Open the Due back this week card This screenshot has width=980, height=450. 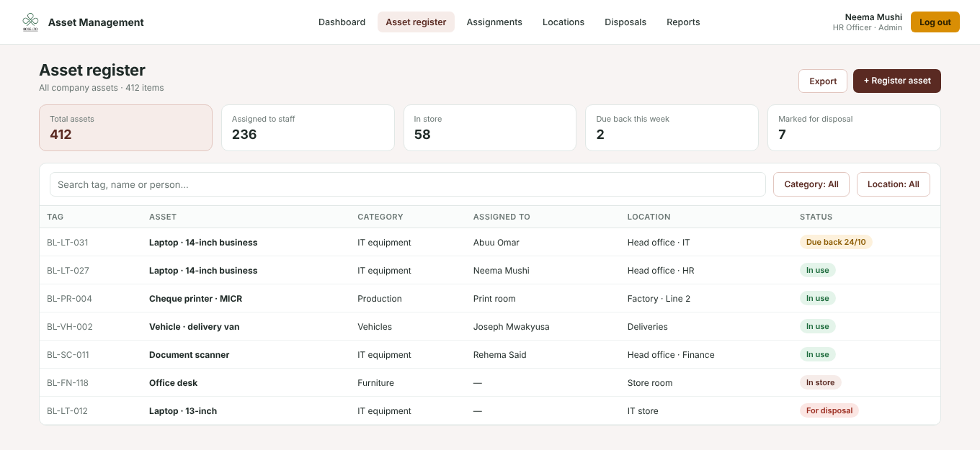click(x=672, y=128)
